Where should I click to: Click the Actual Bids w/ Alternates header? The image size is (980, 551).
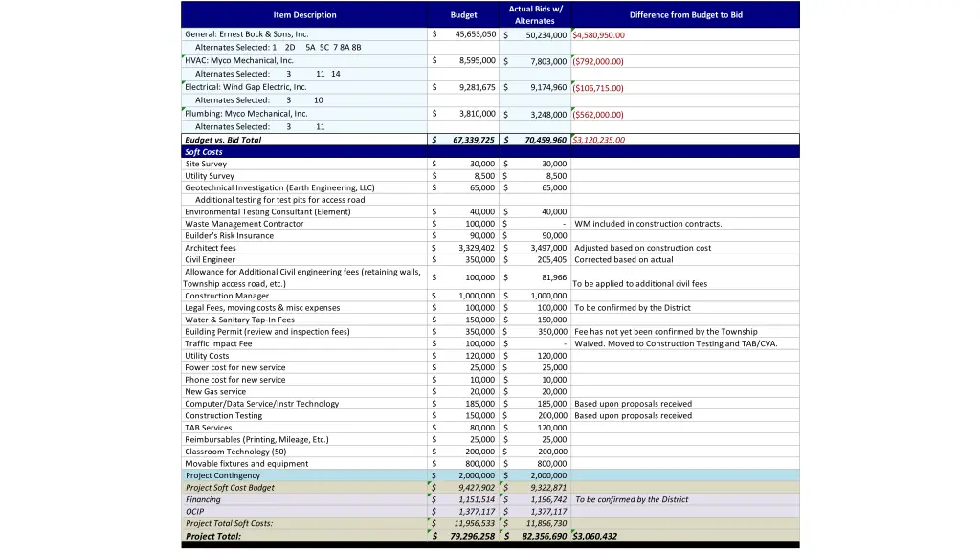(535, 14)
